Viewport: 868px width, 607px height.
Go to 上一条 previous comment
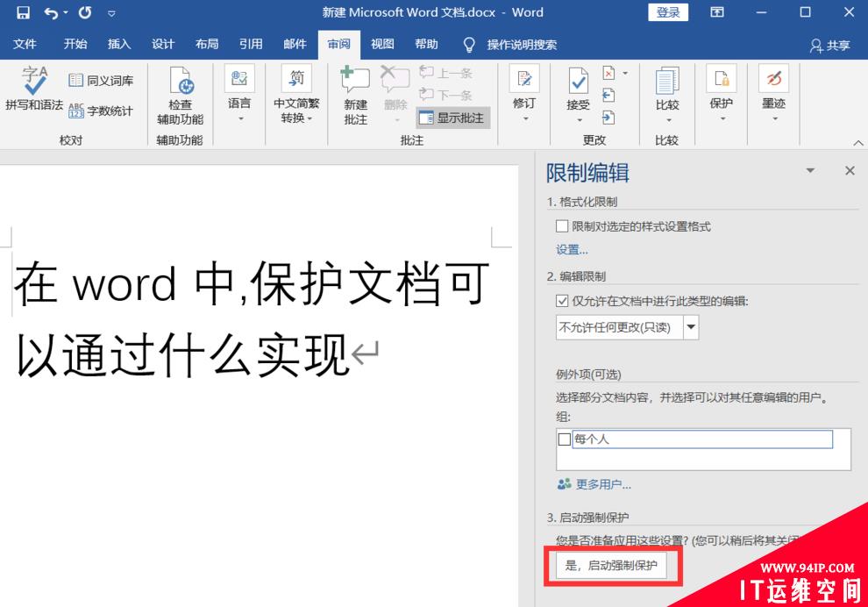[445, 73]
